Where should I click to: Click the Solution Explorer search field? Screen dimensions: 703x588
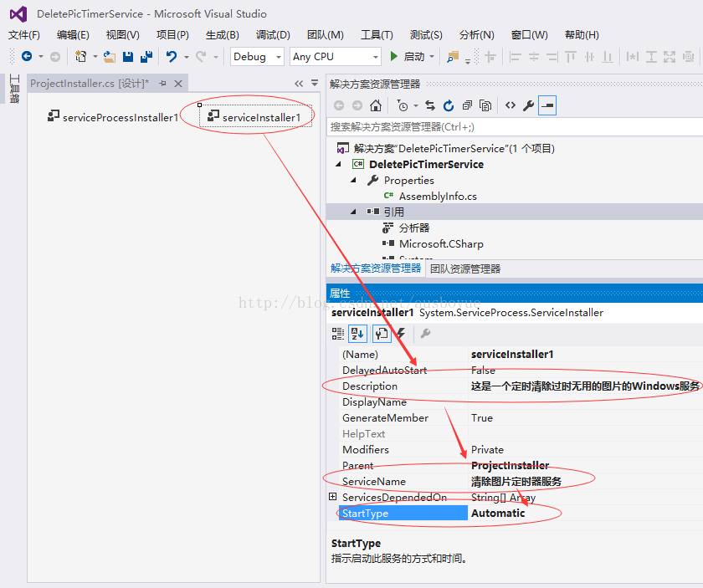coord(515,127)
